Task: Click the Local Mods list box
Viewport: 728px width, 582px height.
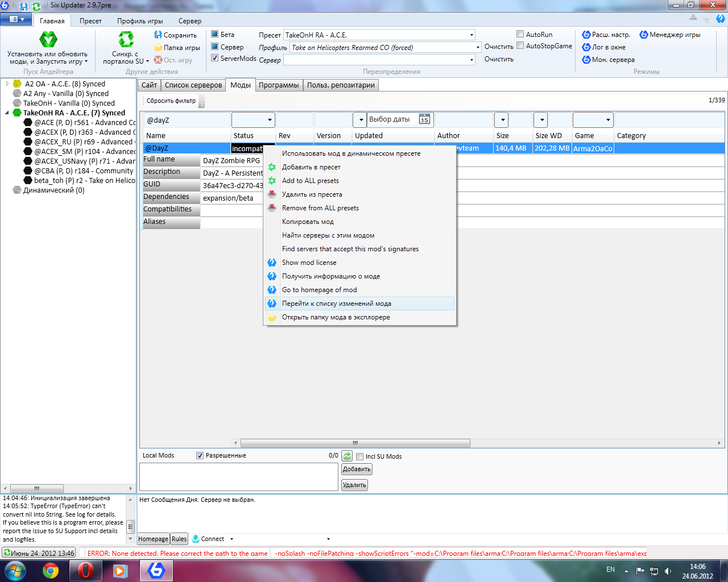Action: click(x=239, y=476)
